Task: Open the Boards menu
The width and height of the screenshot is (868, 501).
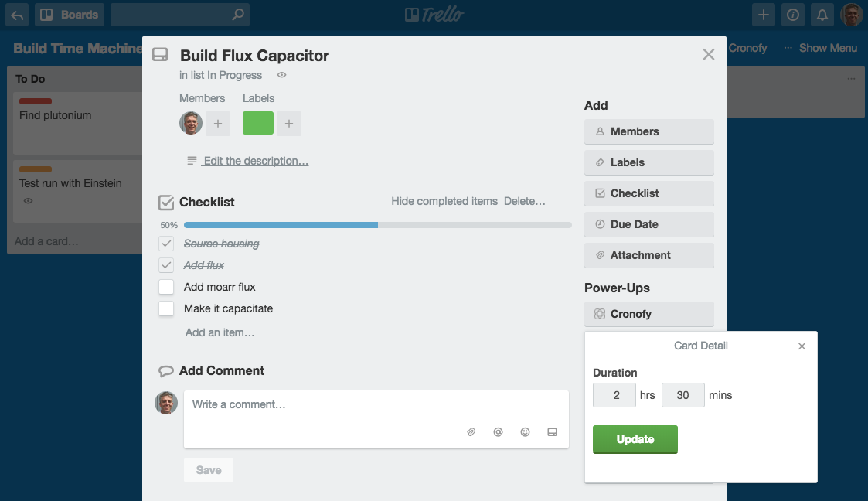Action: tap(70, 15)
